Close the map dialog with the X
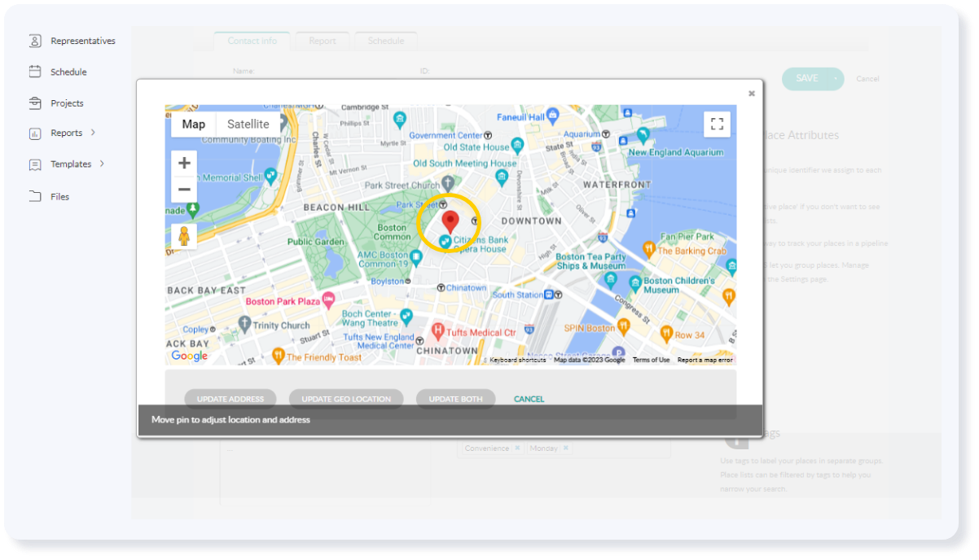Viewport: 979px width, 560px height. click(x=752, y=94)
